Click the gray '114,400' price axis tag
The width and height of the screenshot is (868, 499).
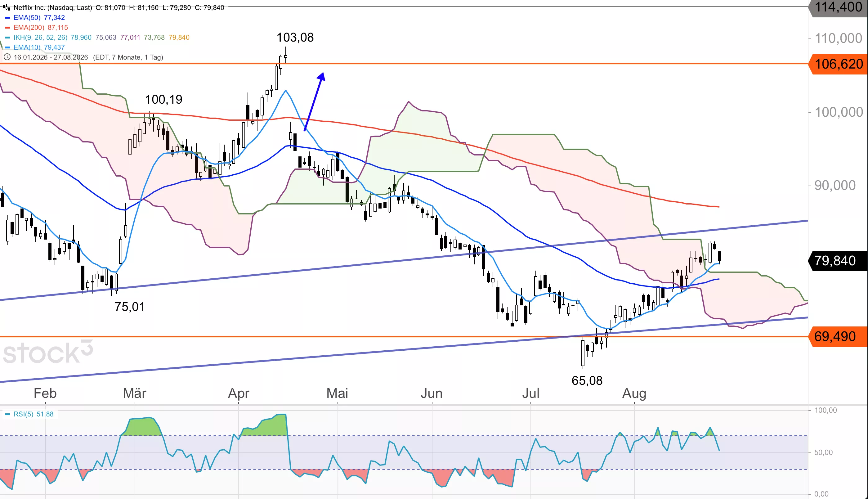point(838,7)
